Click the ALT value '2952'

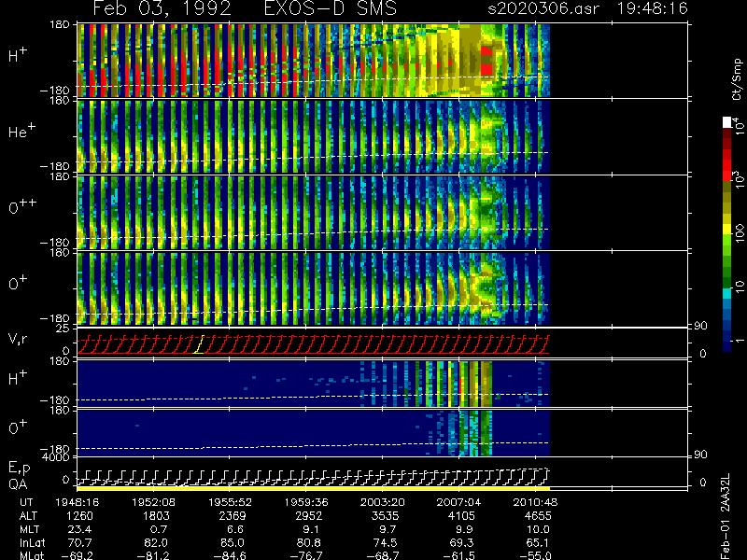click(309, 516)
